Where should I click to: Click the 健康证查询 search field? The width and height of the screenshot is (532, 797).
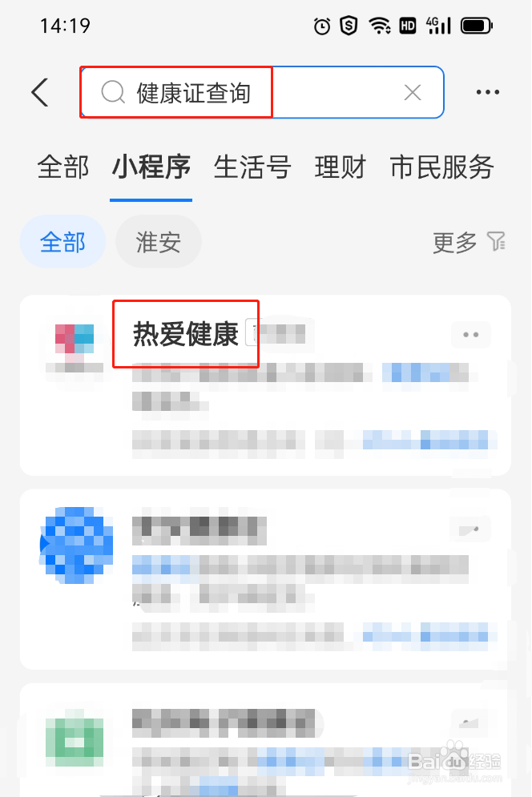tap(262, 92)
